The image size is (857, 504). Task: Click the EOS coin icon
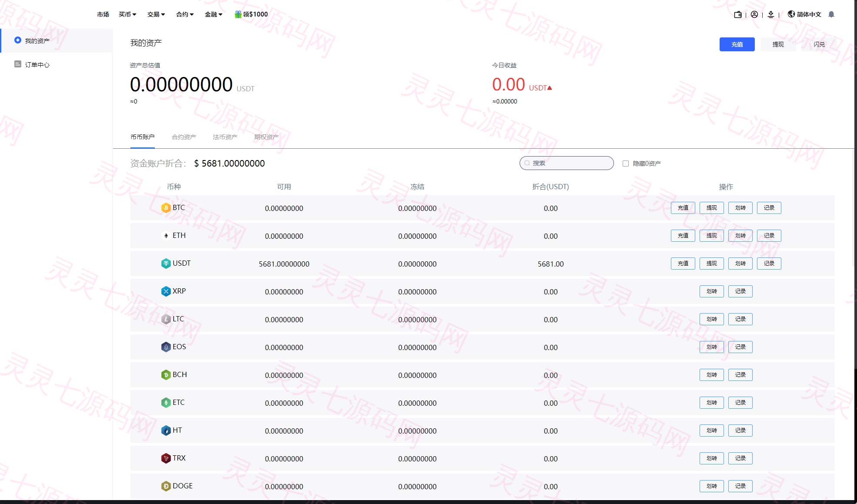point(166,347)
